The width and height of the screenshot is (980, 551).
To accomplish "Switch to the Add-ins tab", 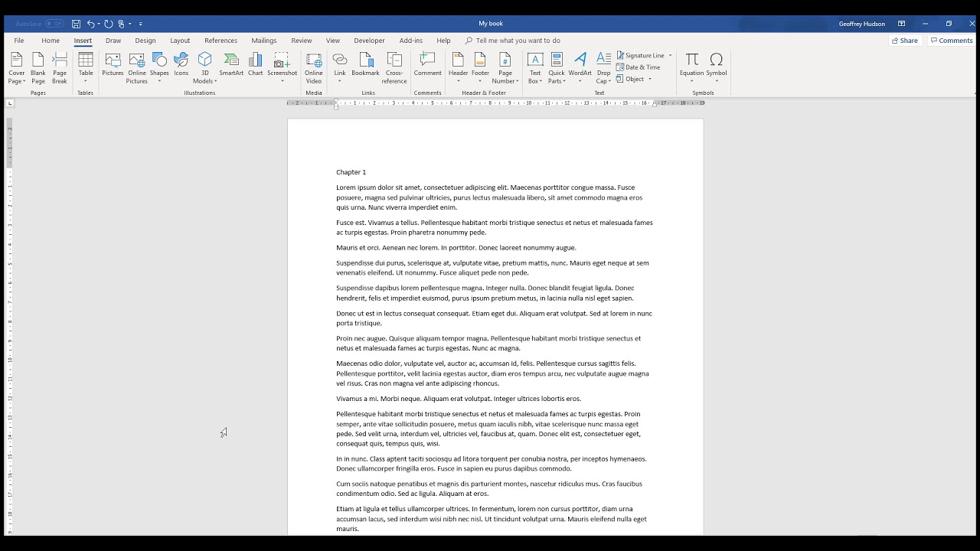I will coord(411,41).
